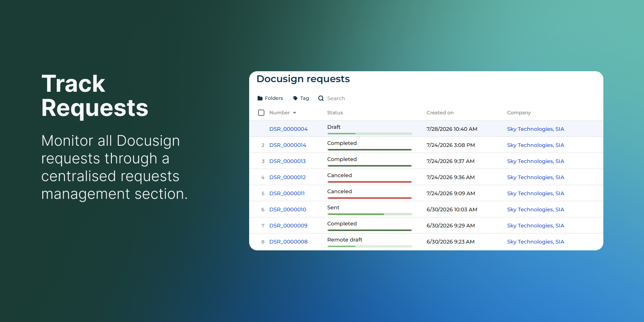Image resolution: width=644 pixels, height=322 pixels.
Task: Click the Created on column header
Action: pos(440,113)
